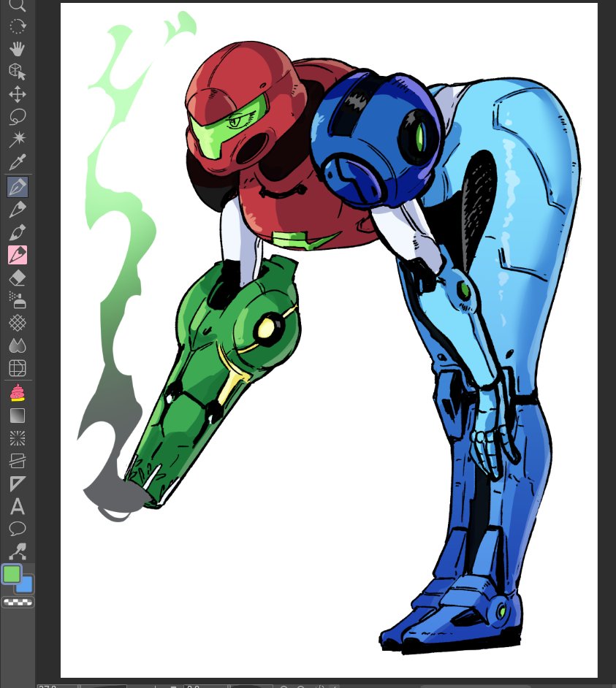
Task: Select the Hand move tool
Action: (18, 49)
